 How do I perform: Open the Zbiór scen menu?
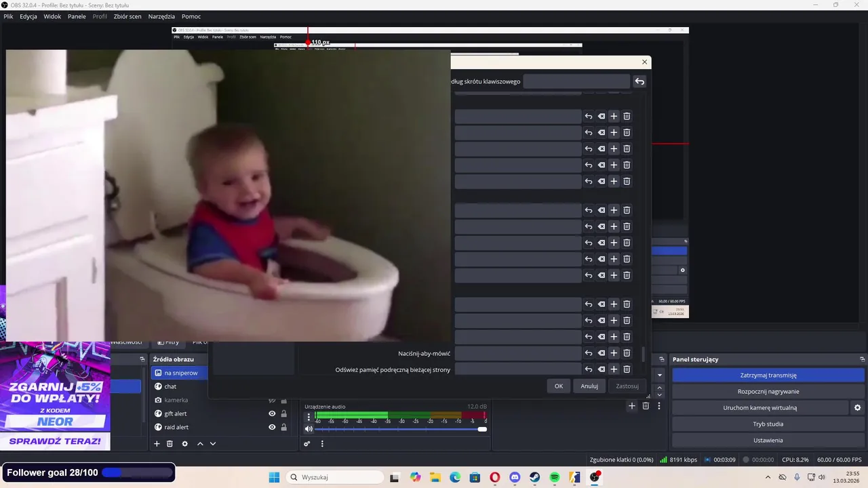pos(127,16)
